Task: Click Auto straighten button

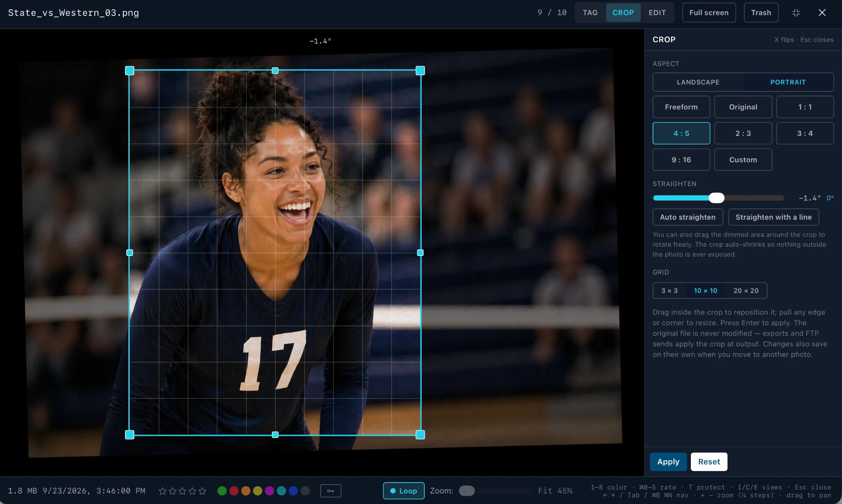Action: (687, 217)
